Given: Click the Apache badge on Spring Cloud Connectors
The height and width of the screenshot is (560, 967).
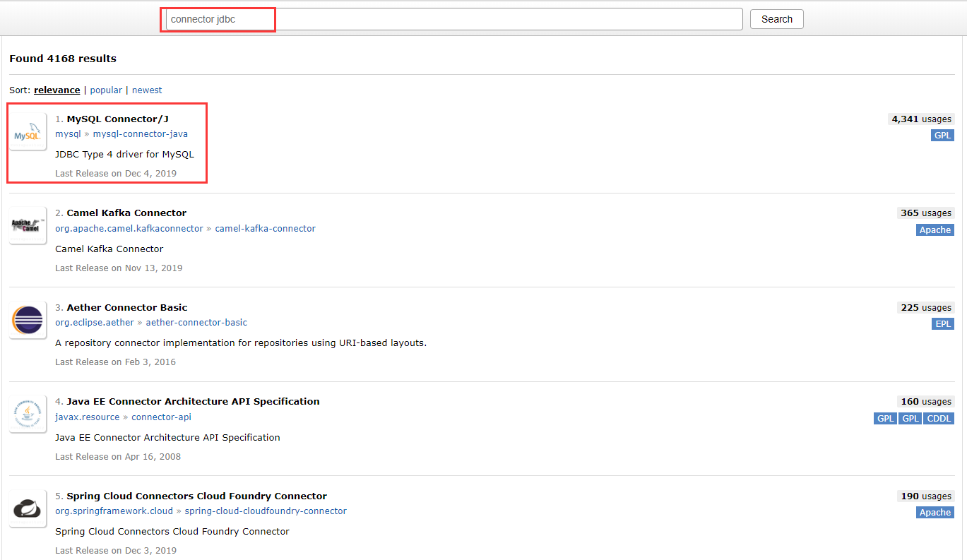Looking at the screenshot, I should (x=935, y=513).
